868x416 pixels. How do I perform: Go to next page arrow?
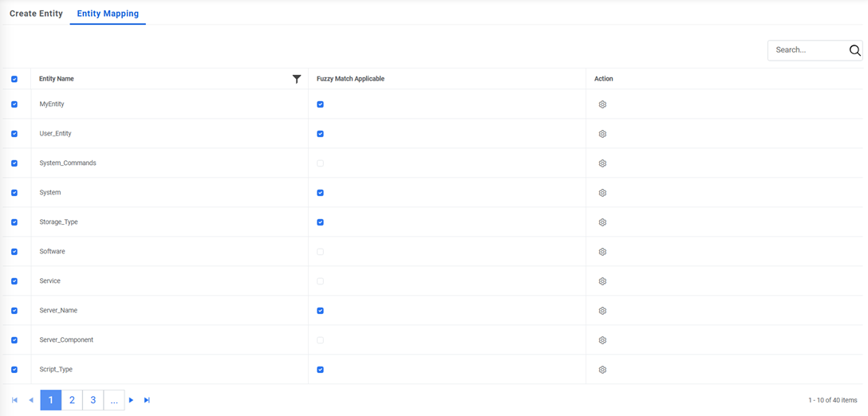pos(131,400)
